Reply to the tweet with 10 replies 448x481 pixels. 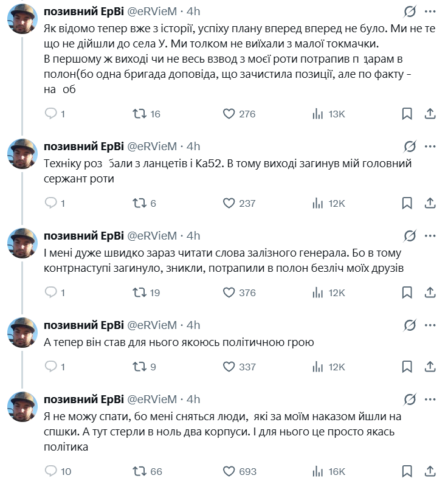click(x=52, y=471)
